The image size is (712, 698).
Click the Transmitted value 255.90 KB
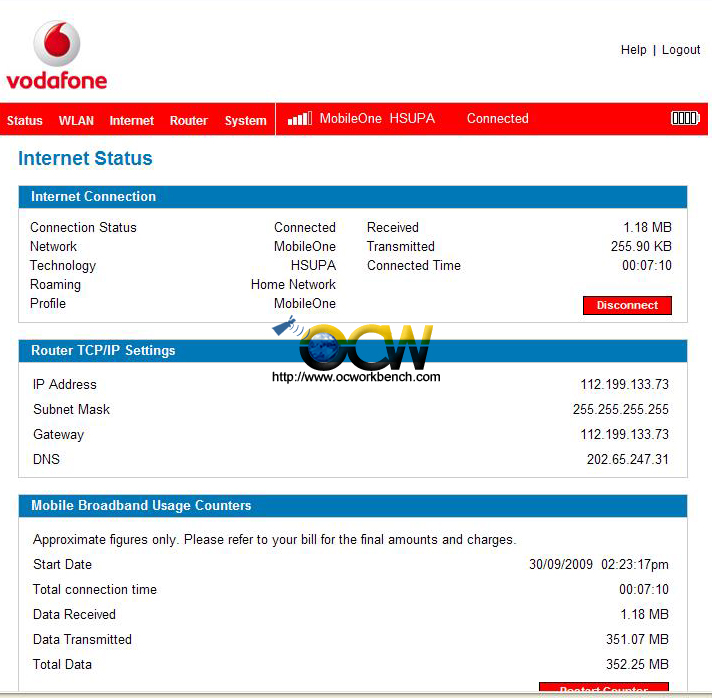641,246
